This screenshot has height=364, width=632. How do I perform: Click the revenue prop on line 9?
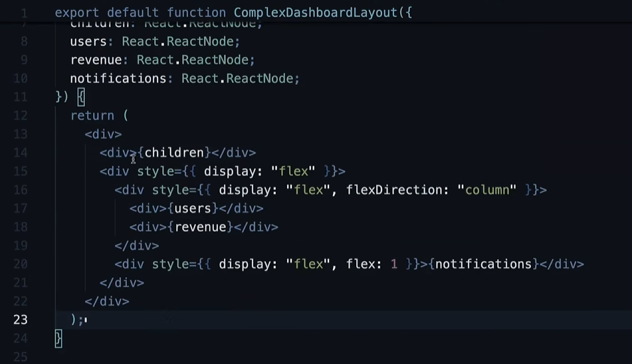96,60
